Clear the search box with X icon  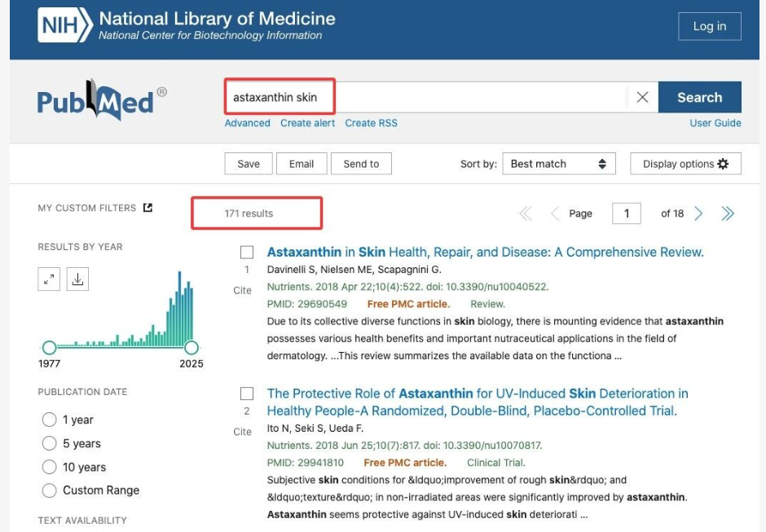[x=642, y=97]
